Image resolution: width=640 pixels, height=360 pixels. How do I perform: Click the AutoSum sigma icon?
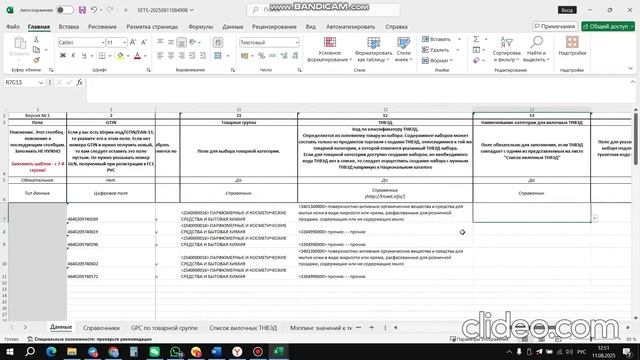tap(476, 39)
